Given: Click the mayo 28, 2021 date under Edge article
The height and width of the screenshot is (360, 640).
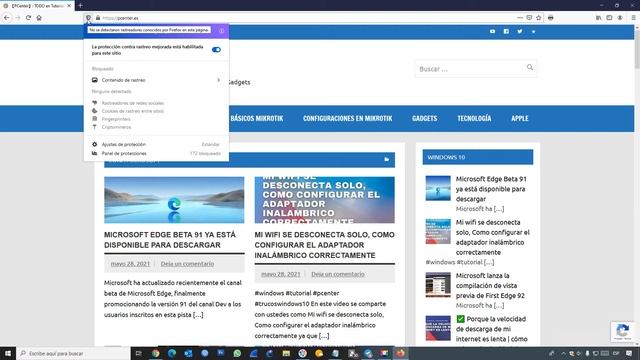Looking at the screenshot, I should pos(130,264).
